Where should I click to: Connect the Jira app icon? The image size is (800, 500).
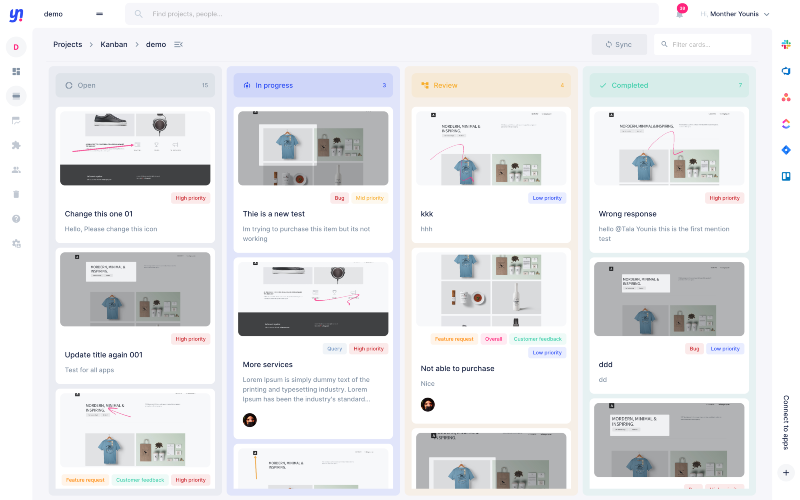pos(786,149)
